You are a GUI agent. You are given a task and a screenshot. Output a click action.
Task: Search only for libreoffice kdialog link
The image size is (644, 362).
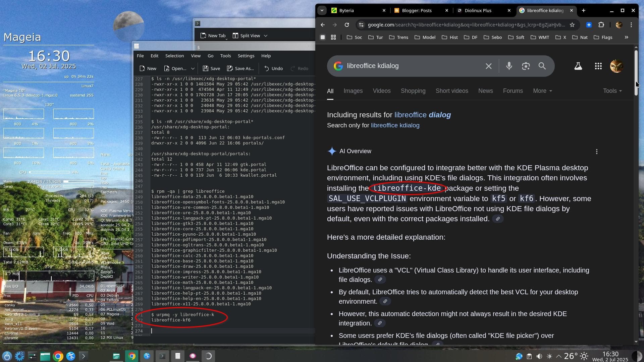(395, 125)
